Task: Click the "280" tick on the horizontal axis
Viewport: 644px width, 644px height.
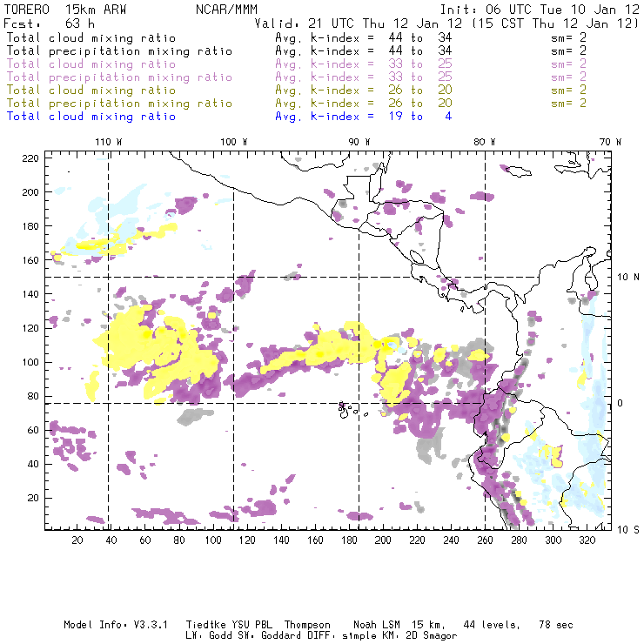Action: 520,540
